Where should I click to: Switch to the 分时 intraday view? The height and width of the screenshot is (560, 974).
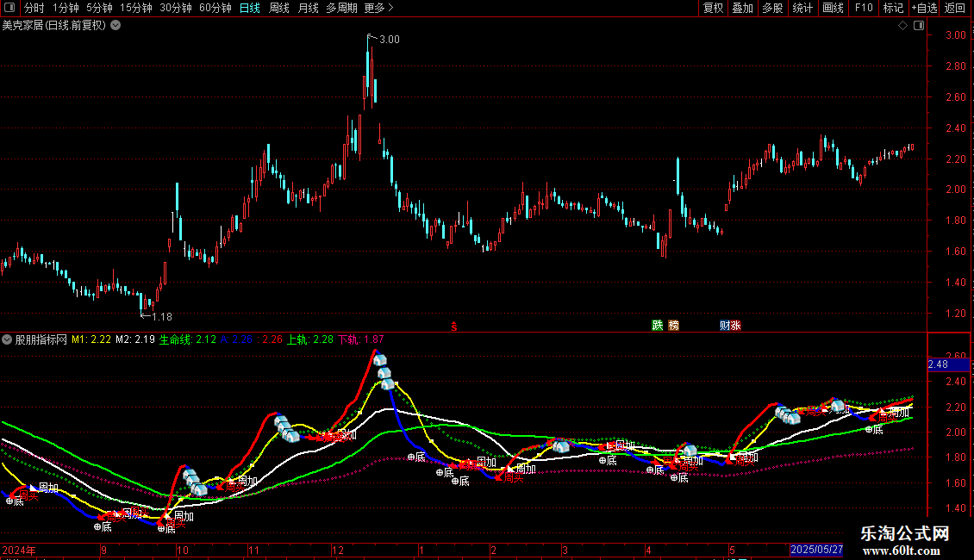click(34, 8)
